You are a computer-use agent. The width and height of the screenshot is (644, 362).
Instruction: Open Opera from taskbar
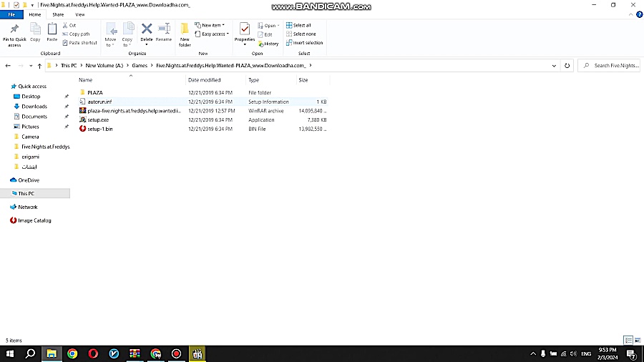tap(93, 353)
